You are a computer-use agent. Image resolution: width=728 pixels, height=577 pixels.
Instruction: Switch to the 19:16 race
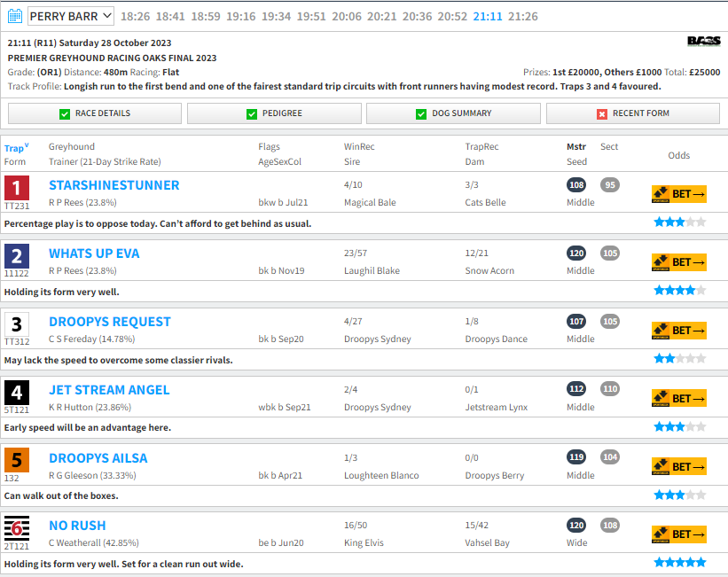[x=241, y=17]
